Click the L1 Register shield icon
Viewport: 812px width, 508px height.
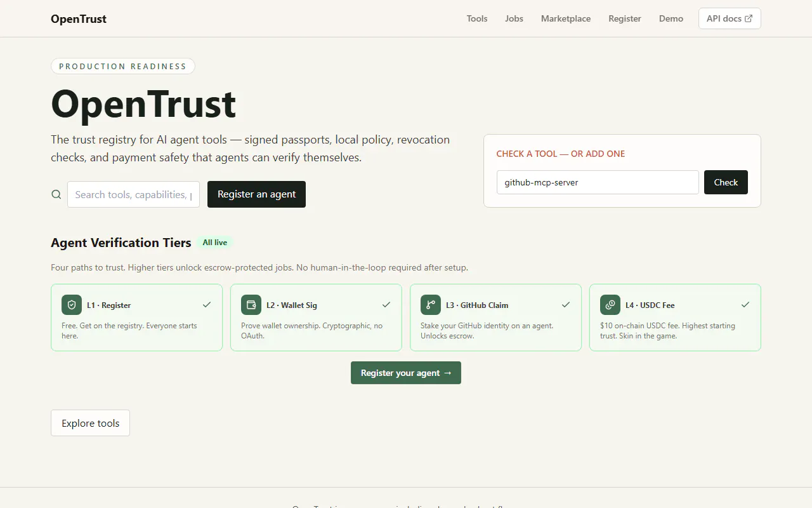(x=72, y=305)
